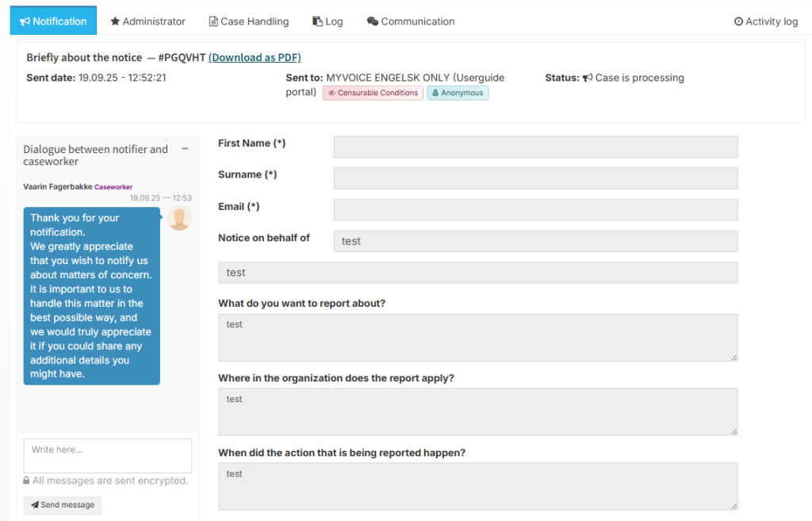Click the padlock icon under message box
Image resolution: width=812 pixels, height=521 pixels.
[x=27, y=481]
